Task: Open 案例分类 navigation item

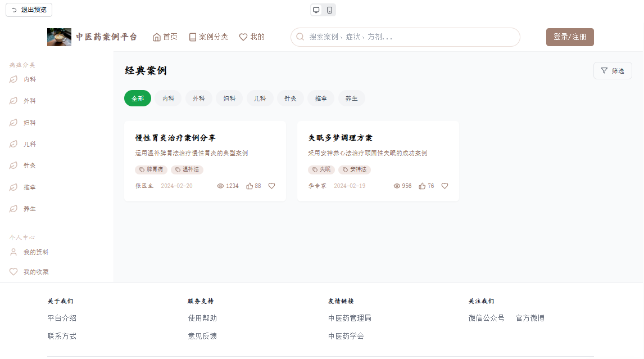Action: (x=208, y=37)
